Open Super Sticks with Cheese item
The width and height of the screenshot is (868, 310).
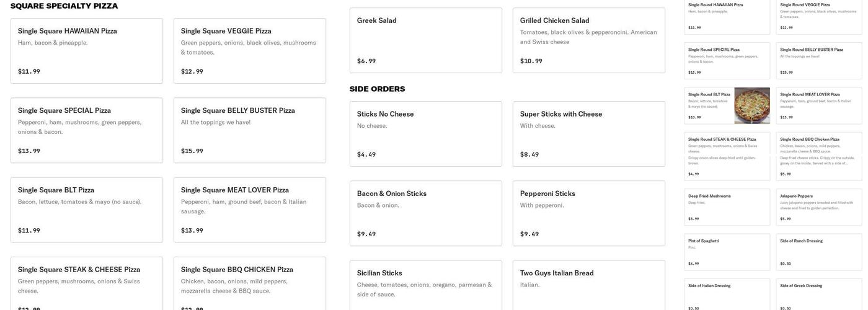(588, 134)
